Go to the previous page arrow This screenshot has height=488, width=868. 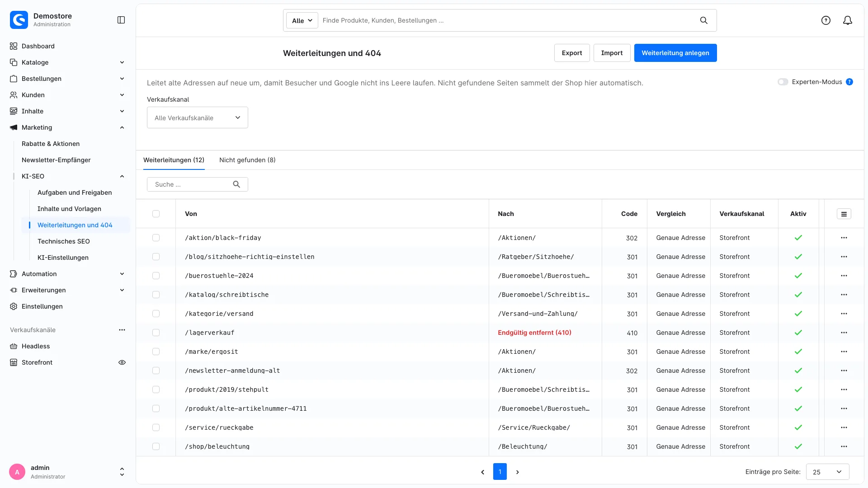(x=482, y=472)
